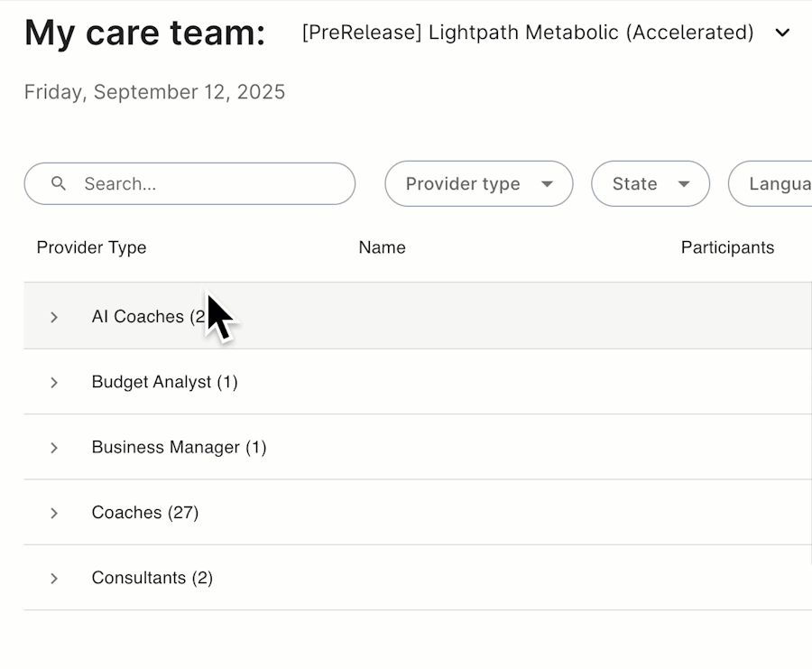Image resolution: width=812 pixels, height=669 pixels.
Task: Expand the Consultants group chevron
Action: tap(54, 579)
